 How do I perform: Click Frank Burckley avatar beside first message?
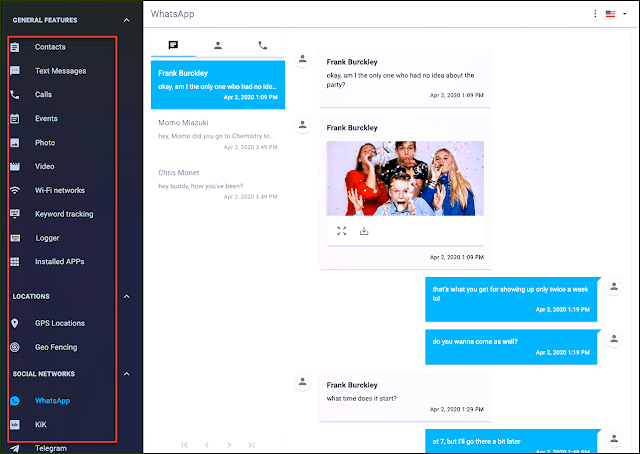(x=302, y=59)
